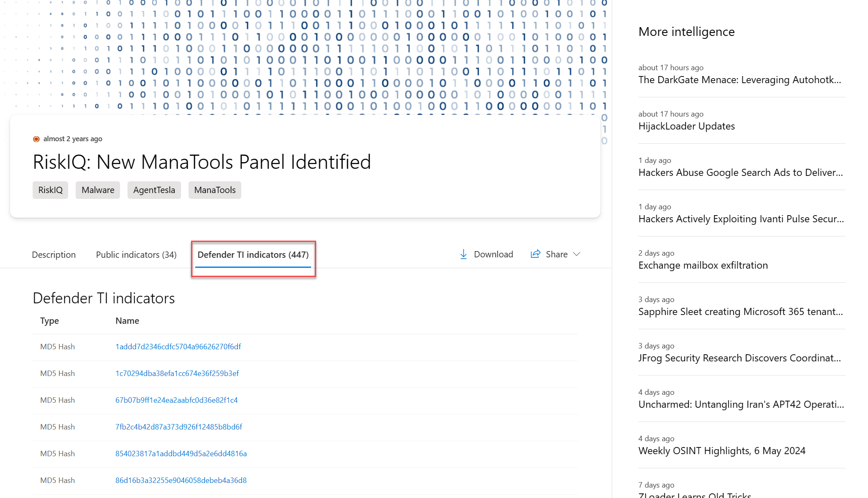Select Defender TI indicators (447) tab
The image size is (868, 498).
tap(253, 254)
